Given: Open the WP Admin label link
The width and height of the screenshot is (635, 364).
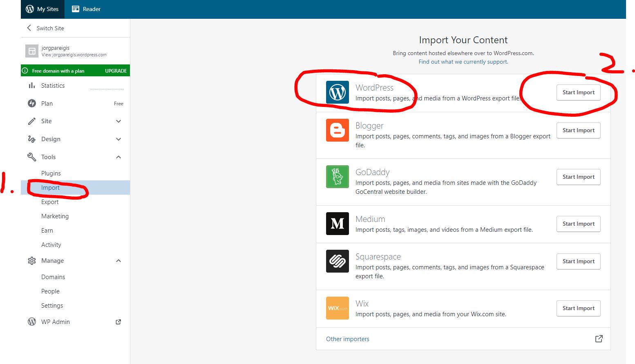Looking at the screenshot, I should click(x=56, y=322).
